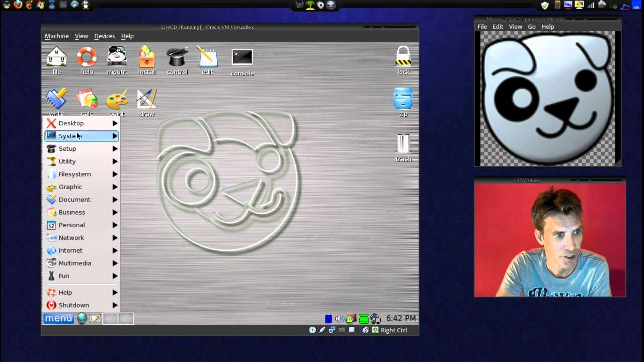Open the help lifebuoy desktop icon
Screen dimensions: 644x362
click(87, 60)
